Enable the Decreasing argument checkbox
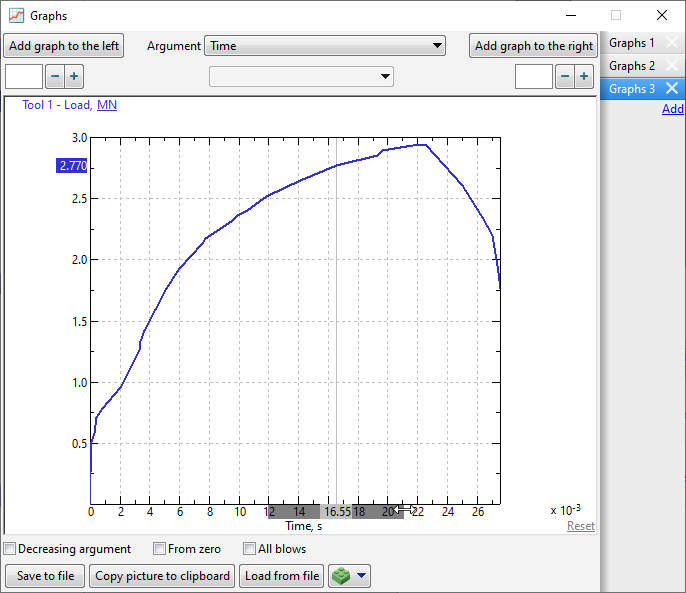The image size is (686, 593). tap(10, 549)
